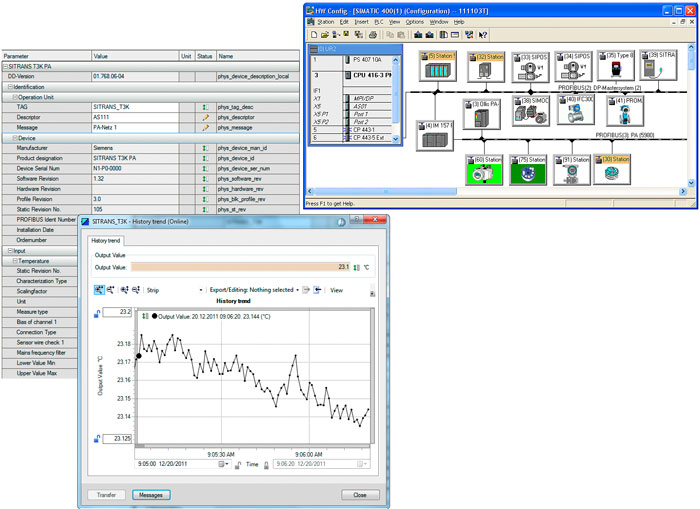Screen dimensions: 700x509
Task: Select the (40) IFC300 flowmeter icon
Action: coord(575,109)
